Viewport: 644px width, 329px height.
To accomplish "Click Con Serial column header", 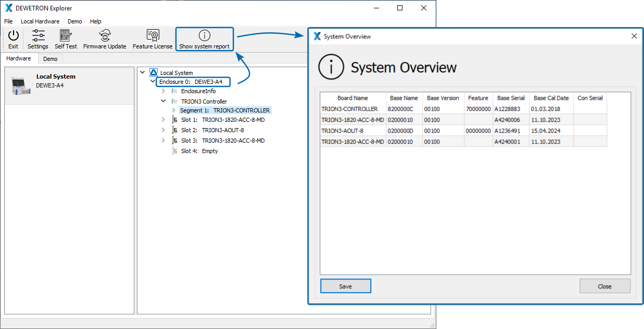I will pyautogui.click(x=590, y=98).
